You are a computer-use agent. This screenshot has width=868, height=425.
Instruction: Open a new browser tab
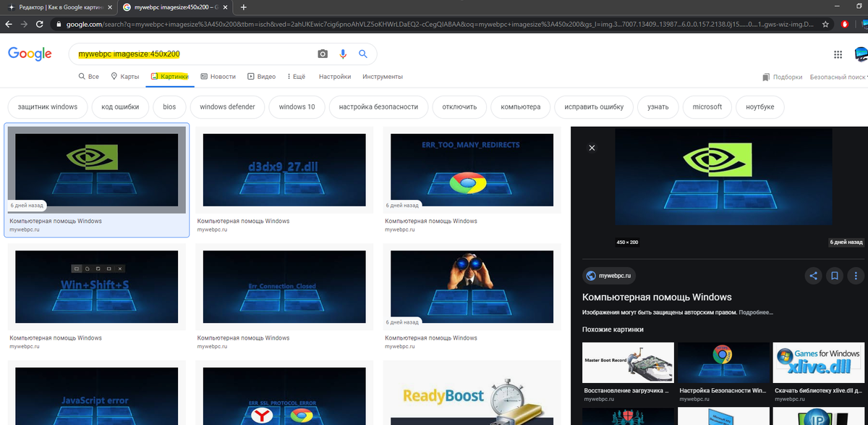click(x=244, y=7)
